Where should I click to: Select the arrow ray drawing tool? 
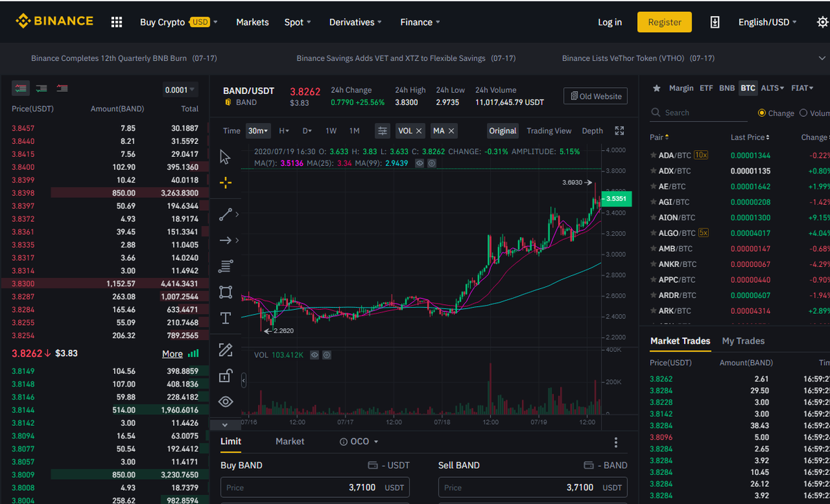pyautogui.click(x=225, y=241)
